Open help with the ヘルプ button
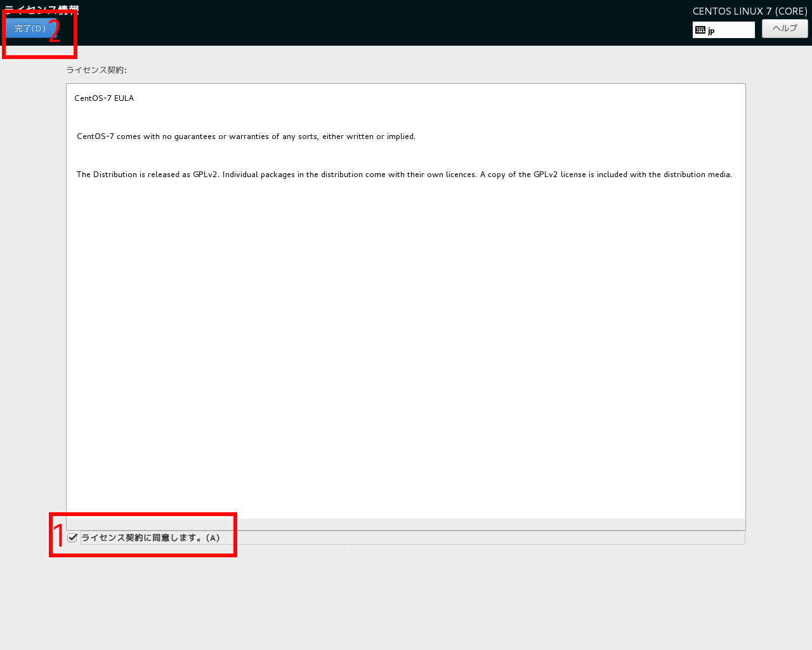Image resolution: width=812 pixels, height=650 pixels. pos(785,29)
